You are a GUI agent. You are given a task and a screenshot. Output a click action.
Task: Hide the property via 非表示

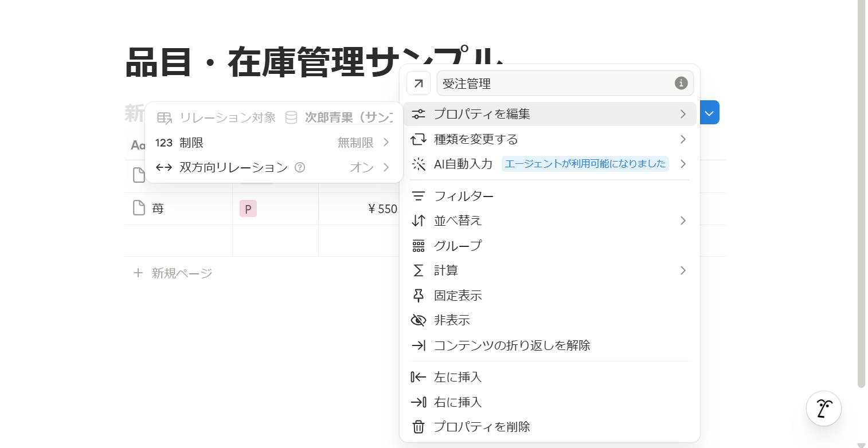pos(550,320)
